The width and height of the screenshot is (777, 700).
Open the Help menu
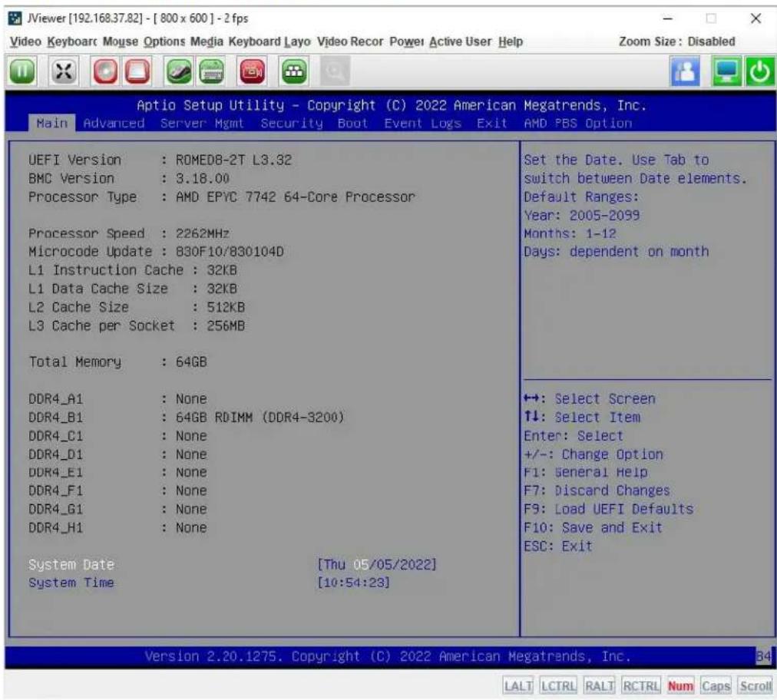(x=511, y=41)
